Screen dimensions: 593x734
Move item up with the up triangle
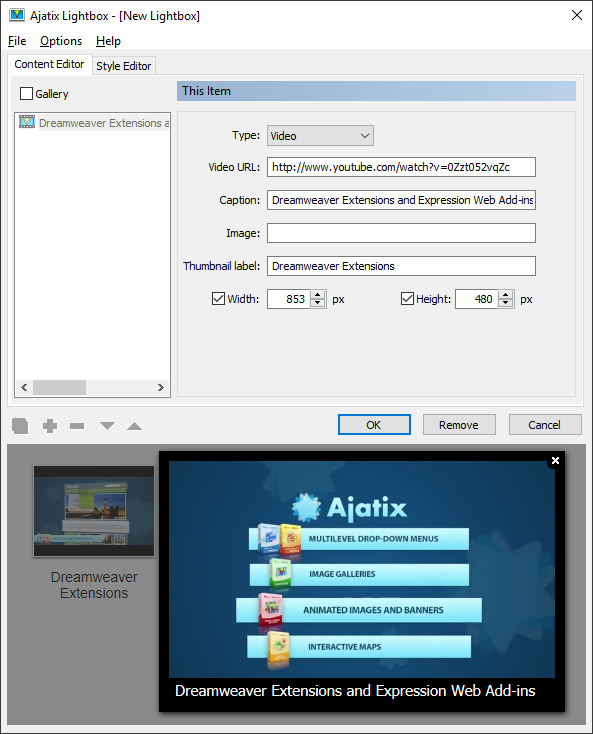pos(134,426)
